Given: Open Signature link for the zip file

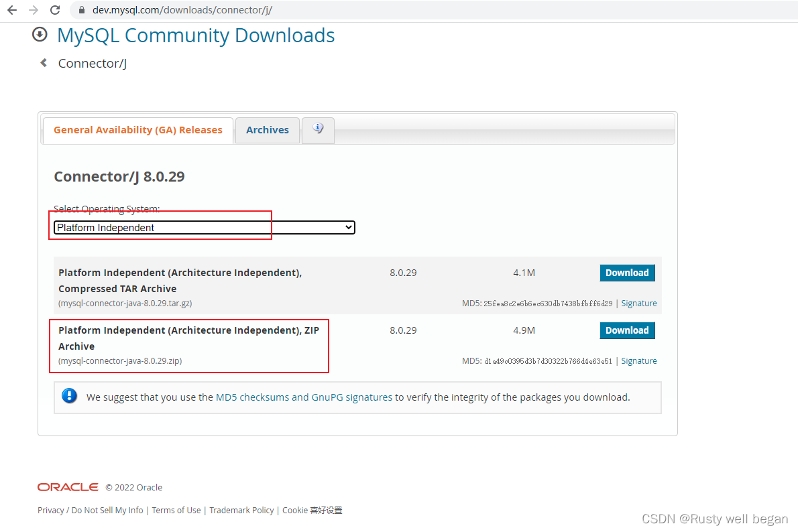Looking at the screenshot, I should (638, 360).
